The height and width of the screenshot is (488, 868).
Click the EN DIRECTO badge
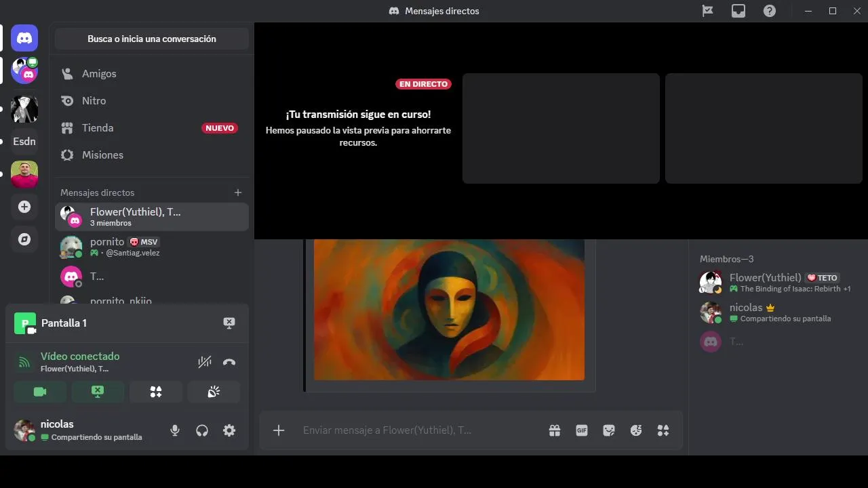pyautogui.click(x=423, y=84)
